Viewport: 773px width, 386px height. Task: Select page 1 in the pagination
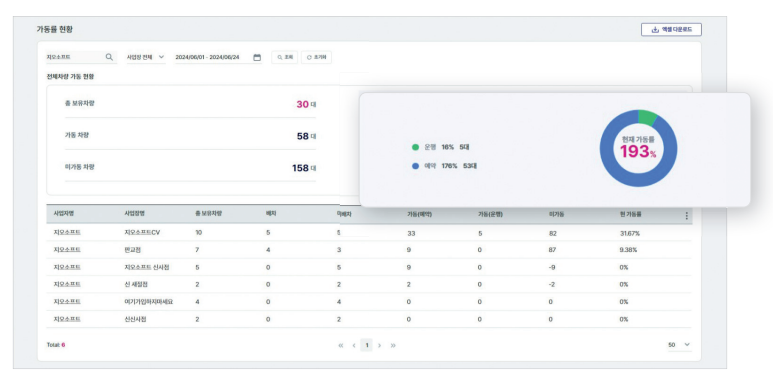(366, 345)
